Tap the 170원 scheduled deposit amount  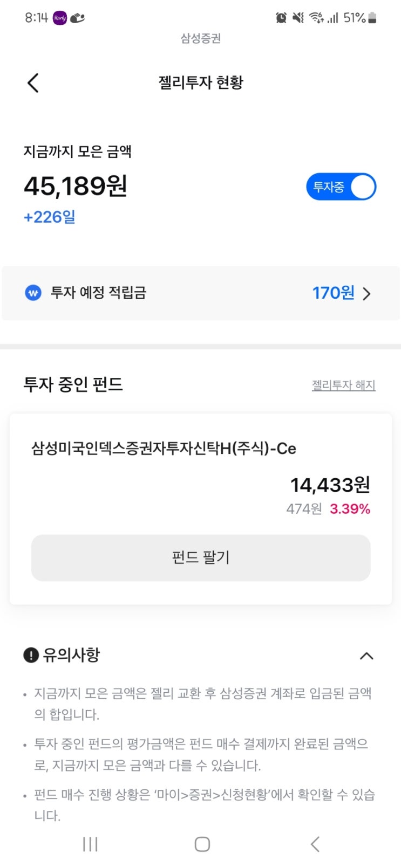pos(333,293)
